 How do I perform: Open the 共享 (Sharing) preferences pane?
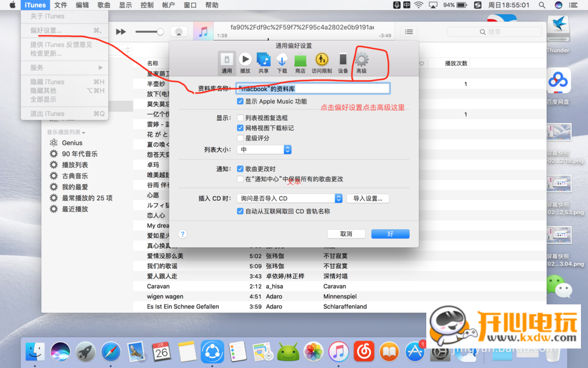coord(263,62)
